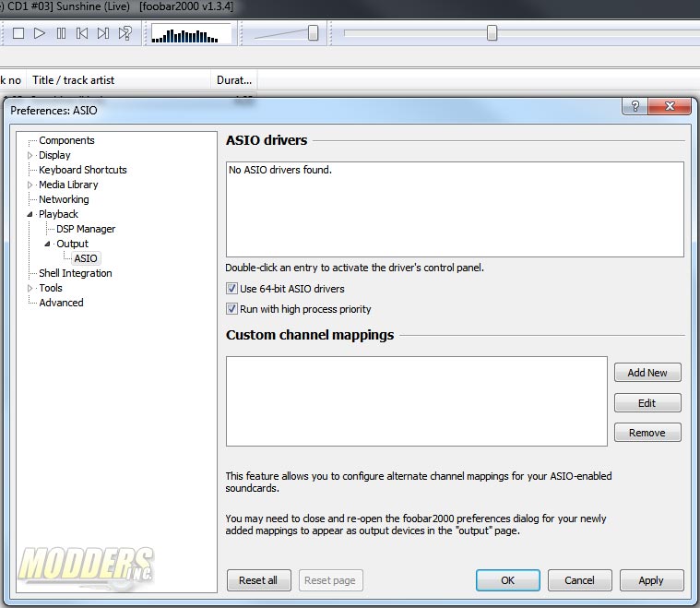Screen dimensions: 700x608
Task: Select Tools preferences page
Action: coord(51,288)
